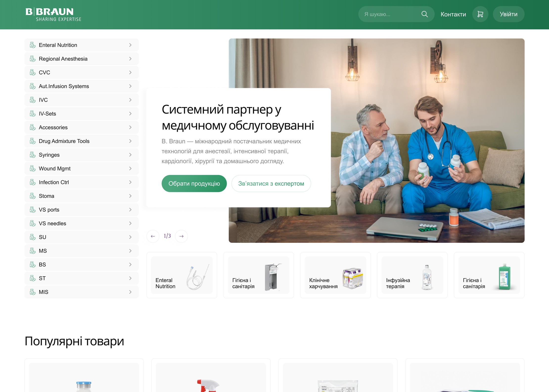Go to the next slide with the right arrow
Screen dimensions: 549x392
[181, 236]
